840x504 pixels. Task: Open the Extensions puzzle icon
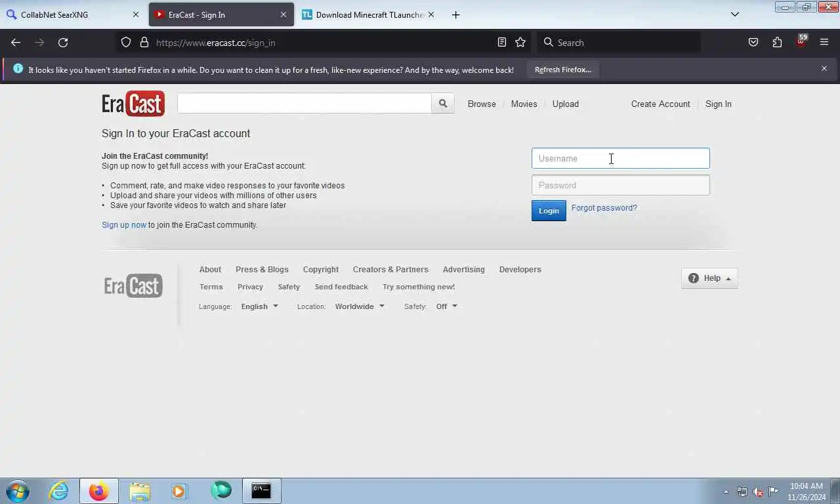tap(777, 43)
